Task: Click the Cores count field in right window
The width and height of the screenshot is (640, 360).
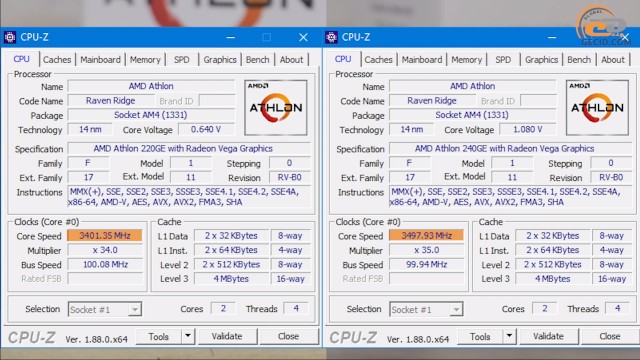Action: coord(544,309)
